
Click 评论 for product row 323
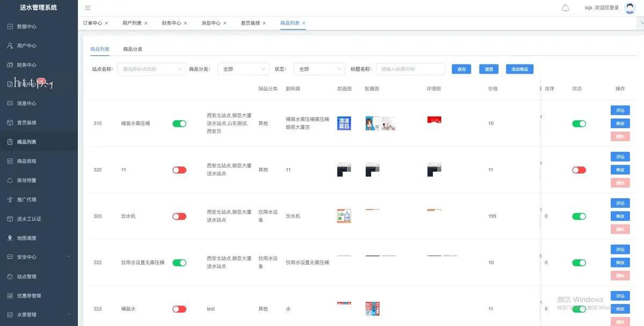tap(620, 296)
